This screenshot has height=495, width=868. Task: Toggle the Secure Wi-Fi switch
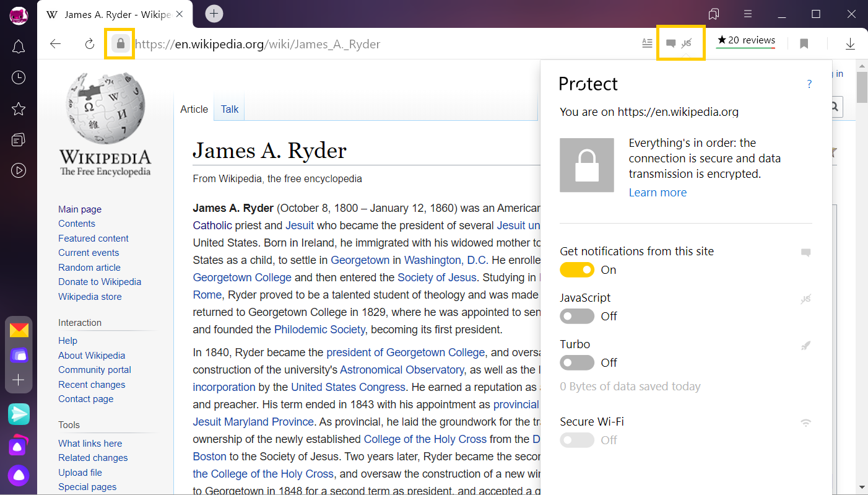[576, 440]
